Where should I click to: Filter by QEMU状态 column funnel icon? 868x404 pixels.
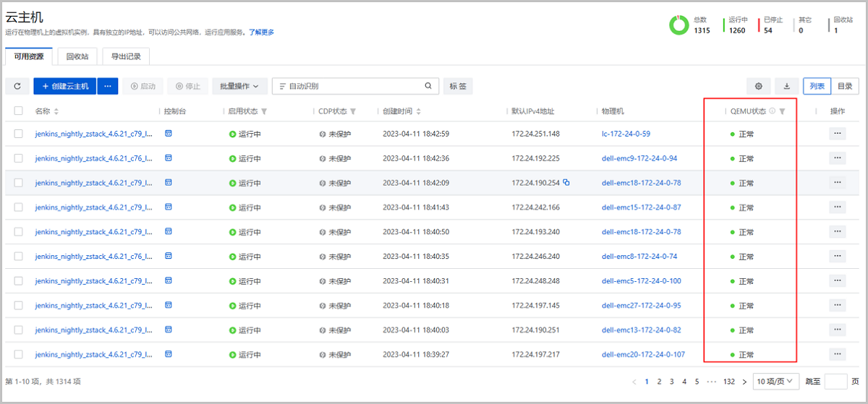(782, 111)
